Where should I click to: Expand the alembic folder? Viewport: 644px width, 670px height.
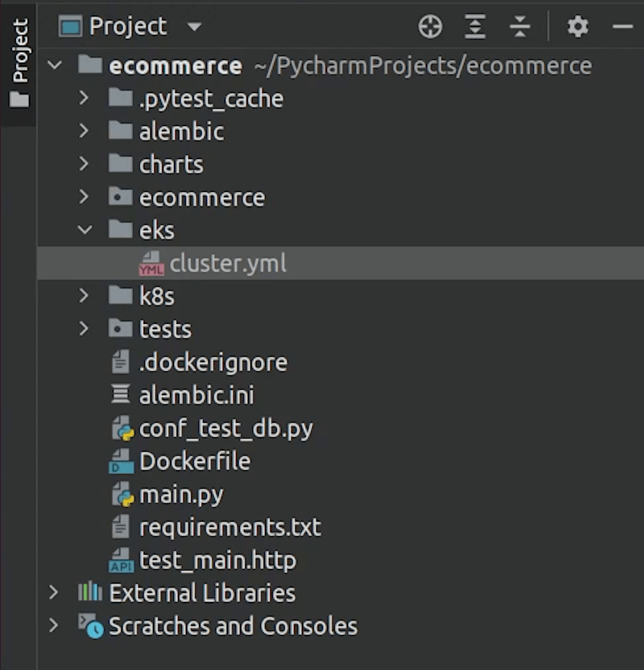click(84, 131)
